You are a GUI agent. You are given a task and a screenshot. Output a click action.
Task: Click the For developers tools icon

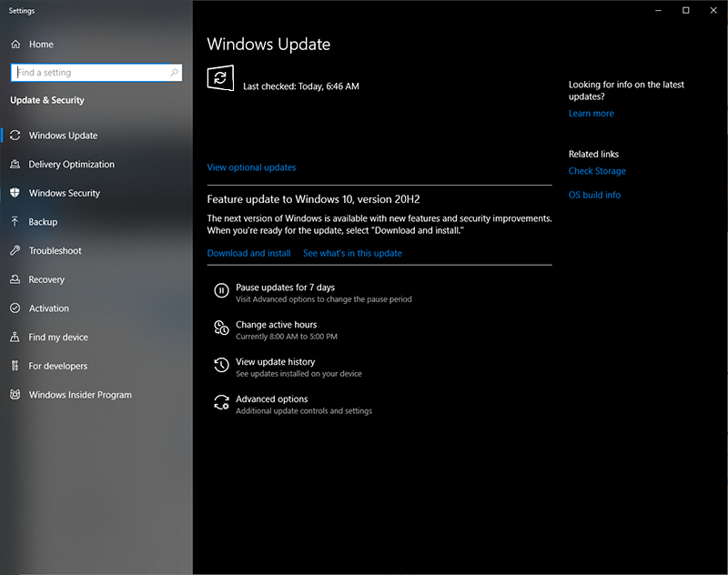coord(15,365)
